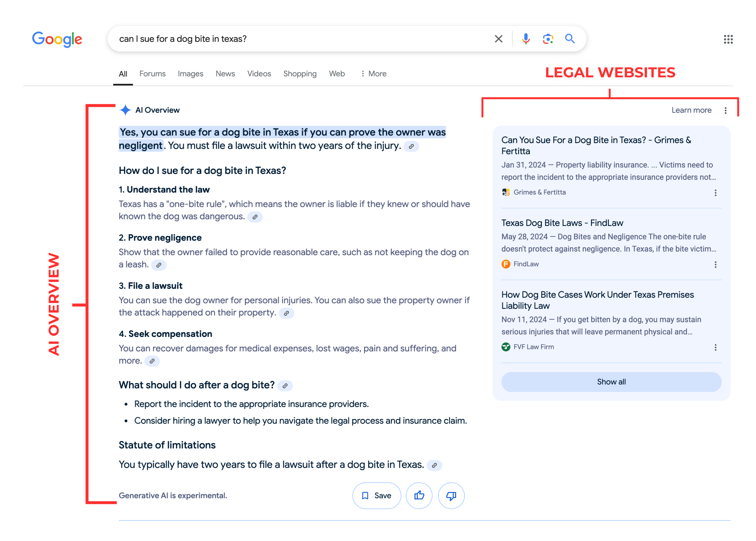Click the Show all sources button
Screen dimensions: 756x541
click(611, 382)
